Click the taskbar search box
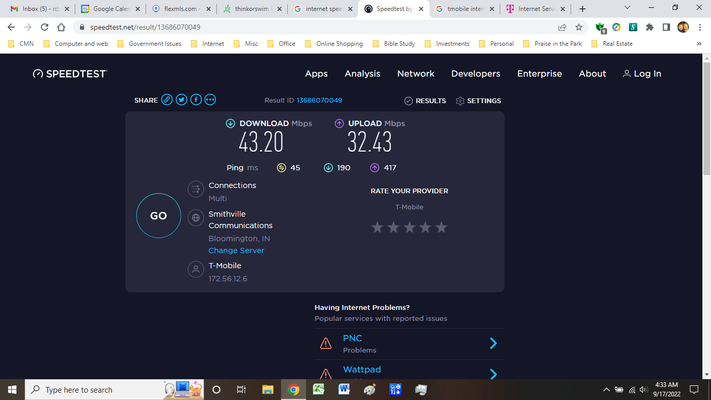 (x=114, y=390)
